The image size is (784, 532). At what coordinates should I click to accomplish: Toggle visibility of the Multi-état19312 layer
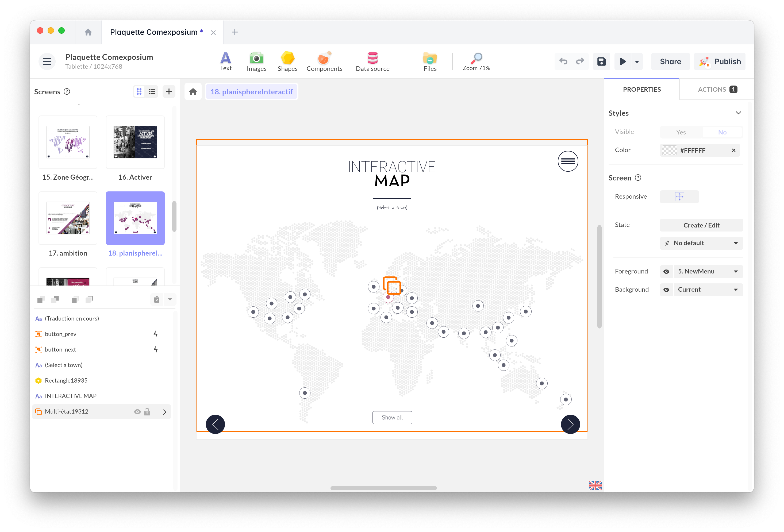tap(137, 412)
